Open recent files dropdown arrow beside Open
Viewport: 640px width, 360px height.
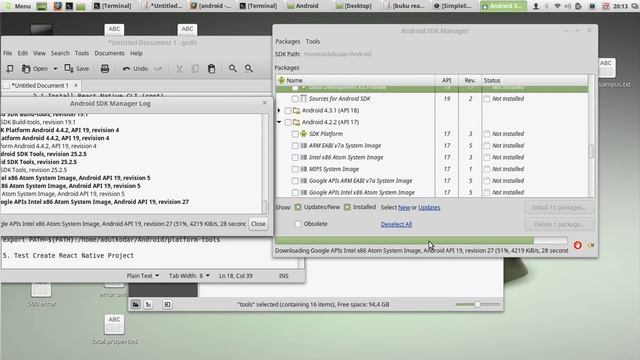[55, 69]
